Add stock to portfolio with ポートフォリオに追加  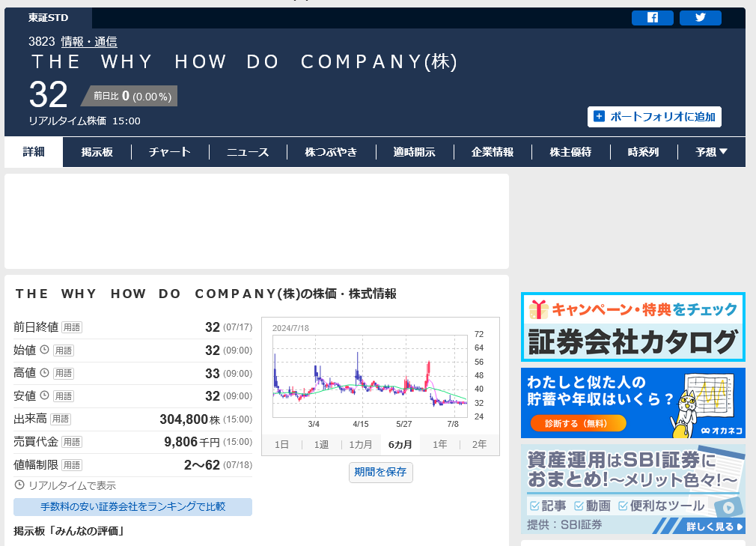pyautogui.click(x=654, y=116)
